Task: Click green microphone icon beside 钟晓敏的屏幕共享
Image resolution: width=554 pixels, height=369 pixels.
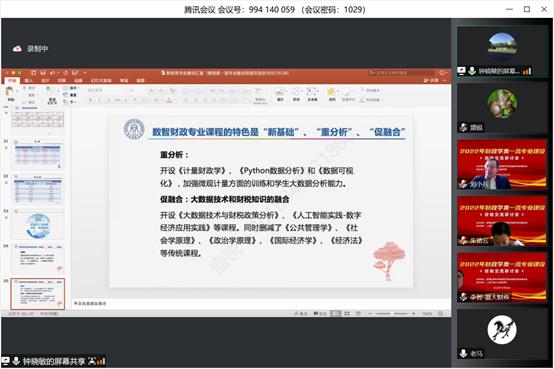Action: [x=16, y=361]
